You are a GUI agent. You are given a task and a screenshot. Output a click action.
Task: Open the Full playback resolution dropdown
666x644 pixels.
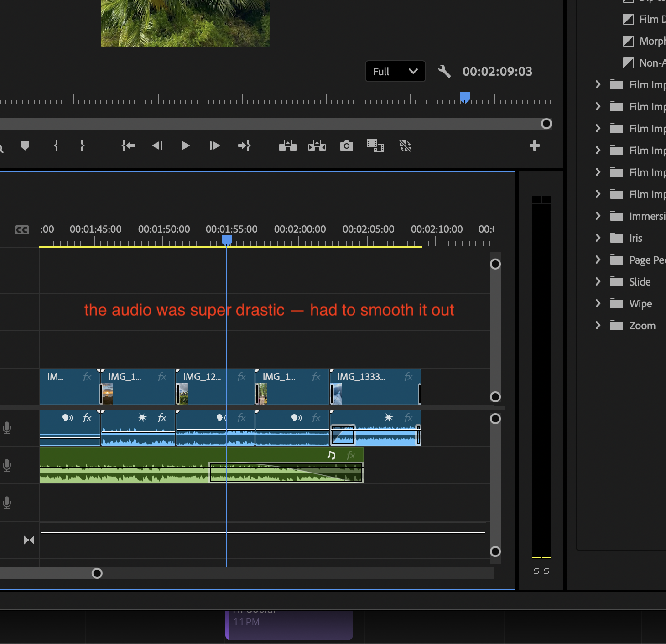395,71
